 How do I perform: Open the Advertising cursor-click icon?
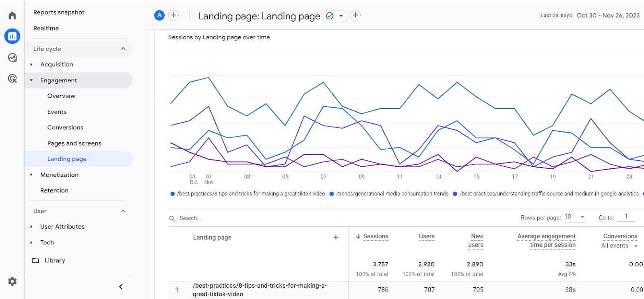point(12,78)
